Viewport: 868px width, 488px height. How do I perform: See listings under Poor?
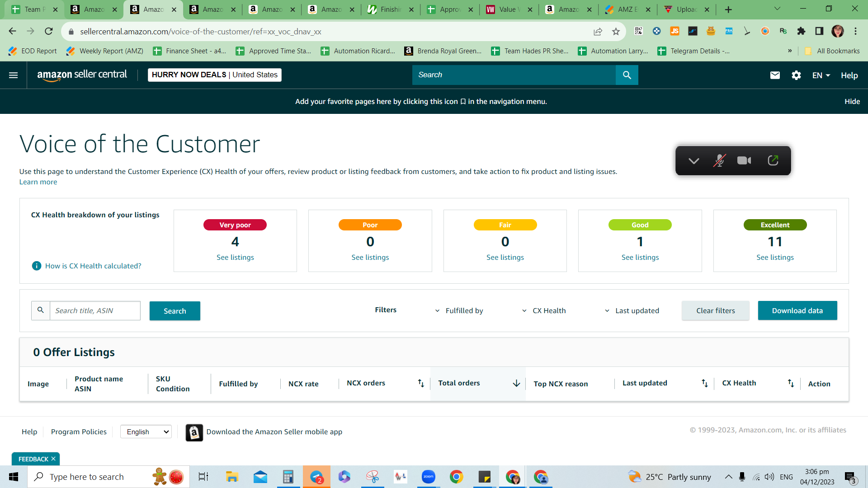(370, 258)
